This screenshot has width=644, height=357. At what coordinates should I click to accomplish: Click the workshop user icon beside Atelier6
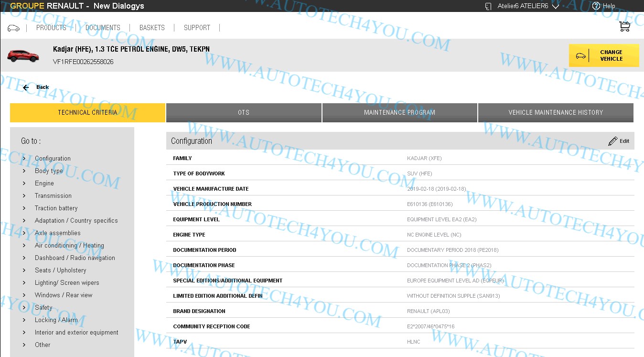click(488, 6)
